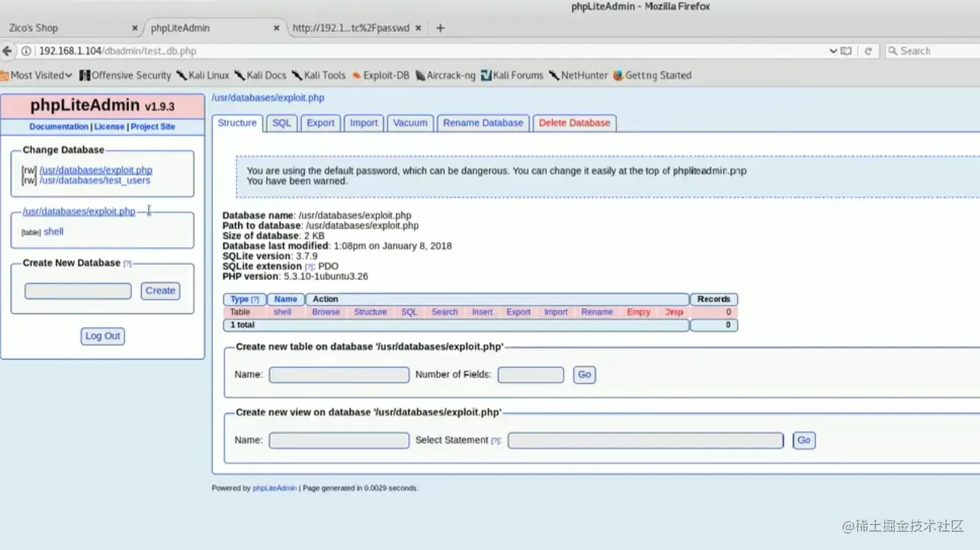Open the URL history dropdown arrow
Viewport: 980px width, 550px height.
pos(833,51)
